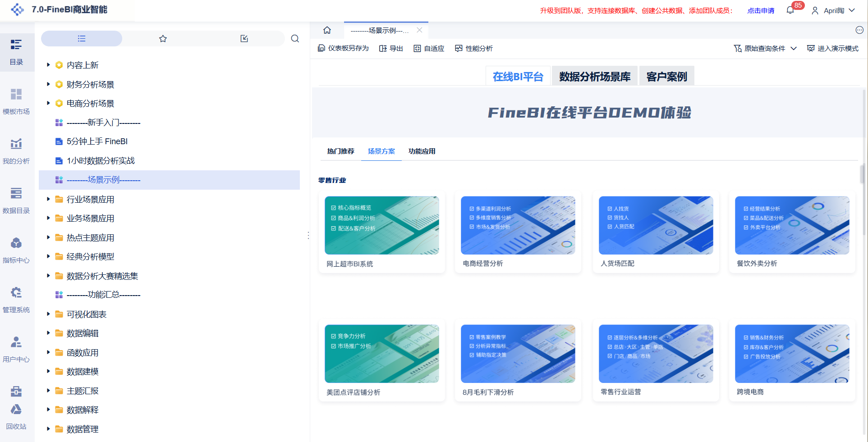This screenshot has height=442, width=868.
Task: Click the sidebar panel splitter handle
Action: (308, 235)
